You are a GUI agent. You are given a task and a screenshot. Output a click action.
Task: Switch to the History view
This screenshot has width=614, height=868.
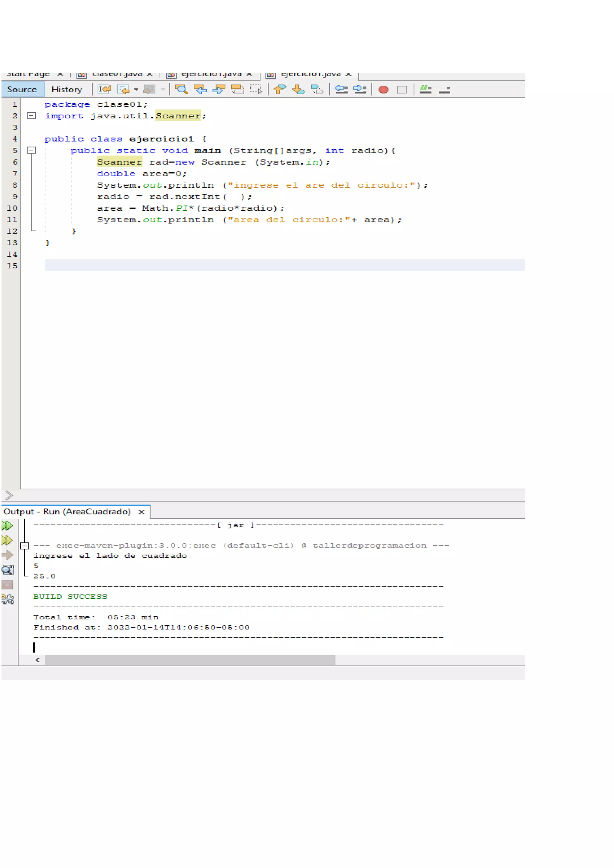coord(67,90)
